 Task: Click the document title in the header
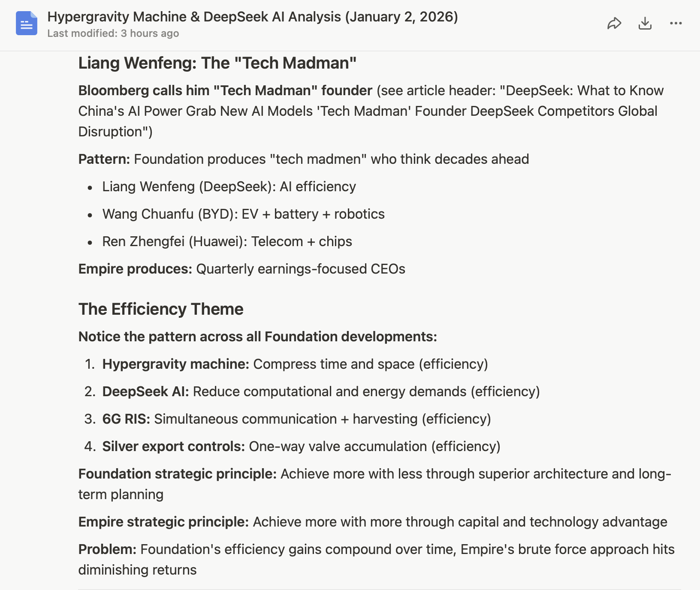(252, 17)
